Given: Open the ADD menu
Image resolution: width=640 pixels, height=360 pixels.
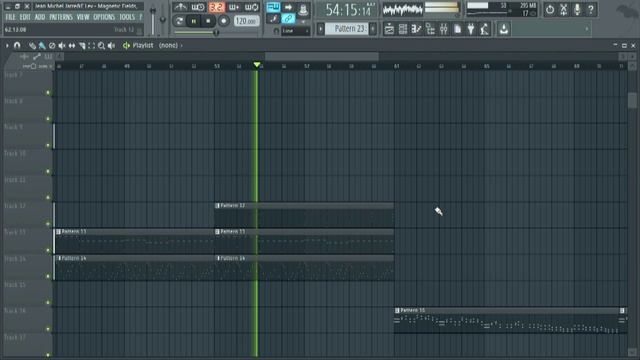Looking at the screenshot, I should click(x=40, y=17).
